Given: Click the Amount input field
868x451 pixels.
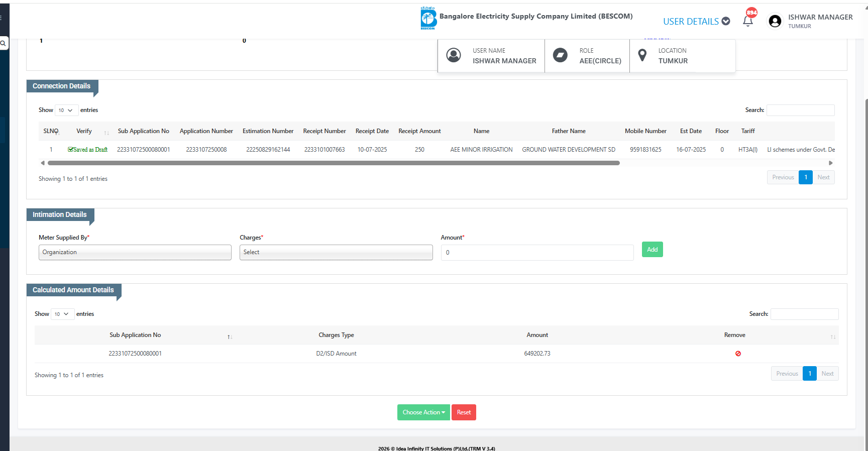Looking at the screenshot, I should pyautogui.click(x=537, y=253).
